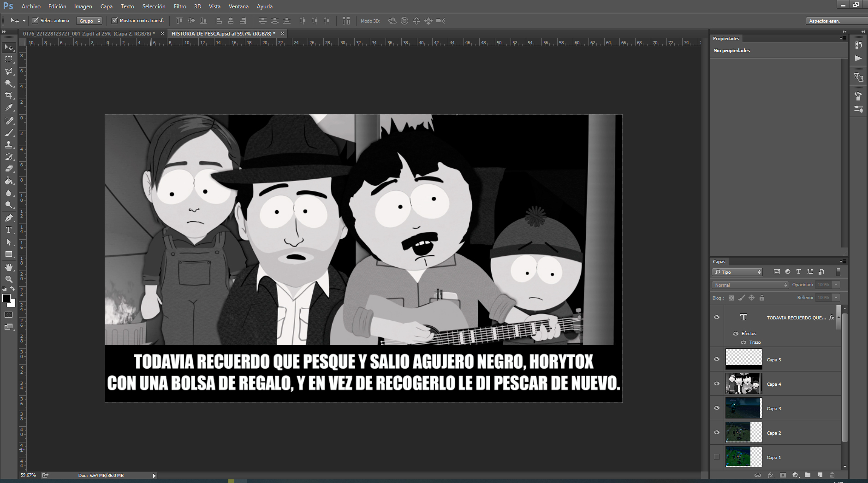The width and height of the screenshot is (868, 483).
Task: Select the Magic Wand tool
Action: coord(9,83)
